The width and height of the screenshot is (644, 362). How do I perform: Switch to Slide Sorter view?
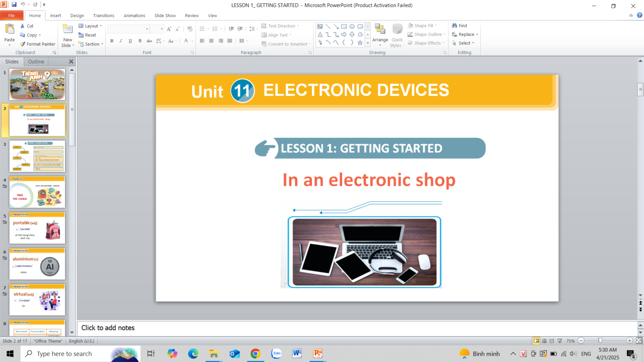(544, 341)
